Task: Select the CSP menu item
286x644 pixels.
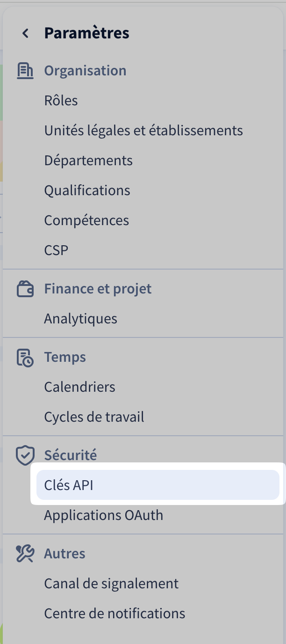Action: coord(56,250)
